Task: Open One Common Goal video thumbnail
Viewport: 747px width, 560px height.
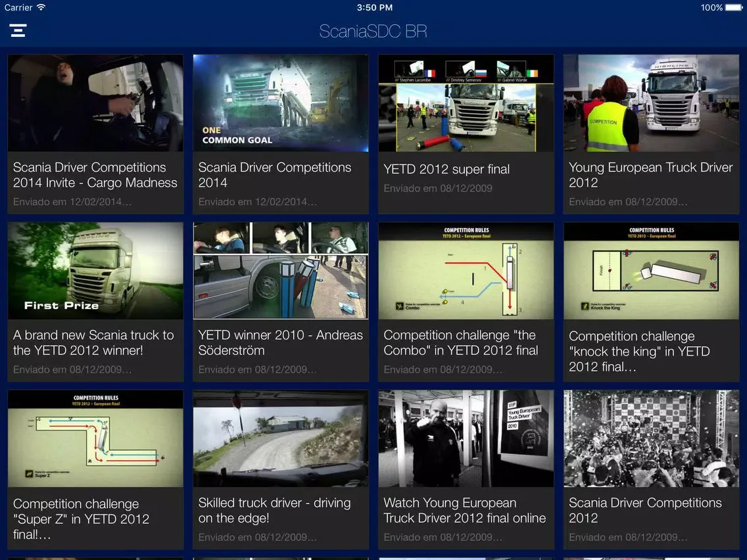Action: click(281, 103)
